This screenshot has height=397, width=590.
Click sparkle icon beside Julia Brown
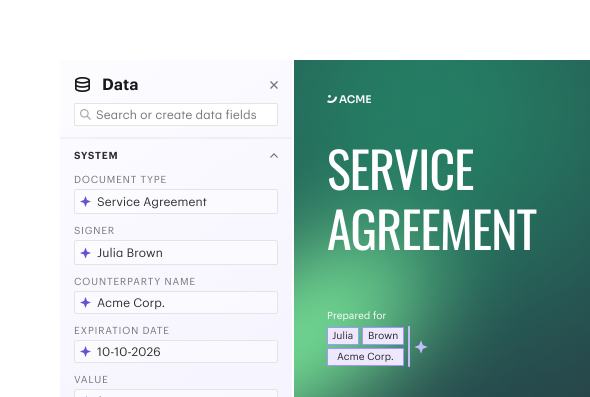tap(85, 253)
